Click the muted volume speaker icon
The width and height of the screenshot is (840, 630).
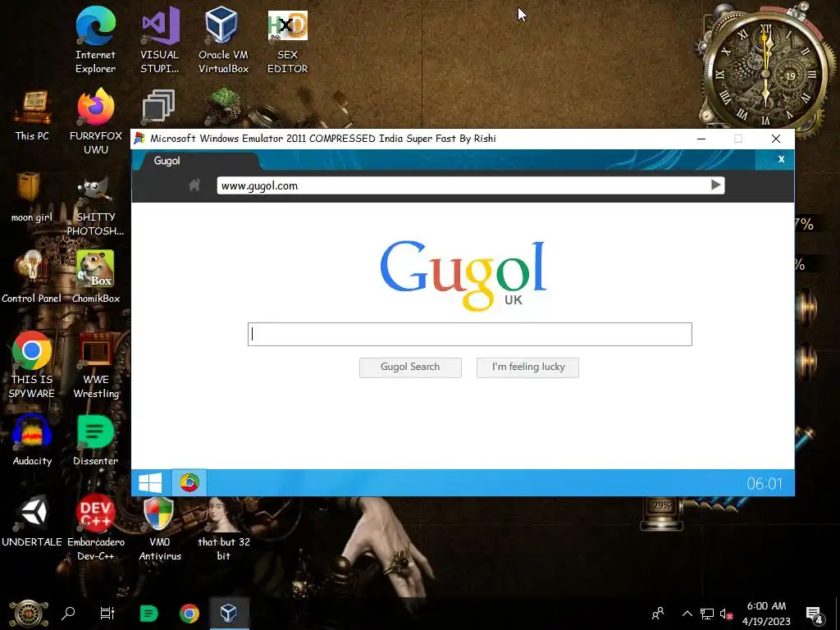tap(726, 614)
